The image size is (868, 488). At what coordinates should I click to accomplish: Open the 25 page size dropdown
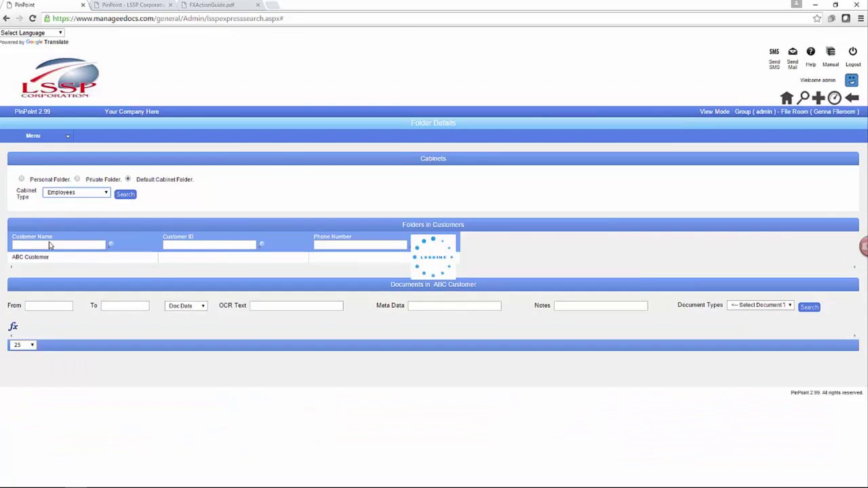[22, 345]
